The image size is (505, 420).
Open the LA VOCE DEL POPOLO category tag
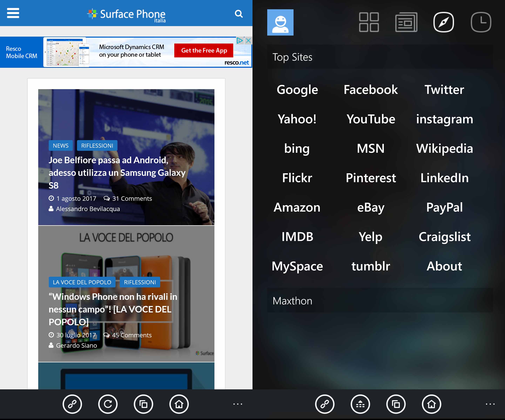(x=82, y=282)
